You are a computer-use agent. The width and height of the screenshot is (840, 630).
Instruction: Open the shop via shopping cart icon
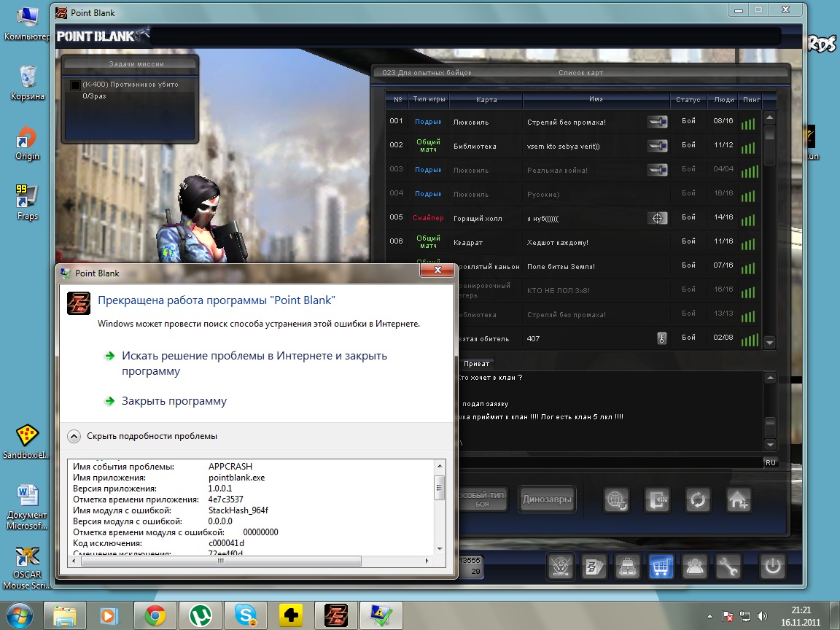(660, 566)
